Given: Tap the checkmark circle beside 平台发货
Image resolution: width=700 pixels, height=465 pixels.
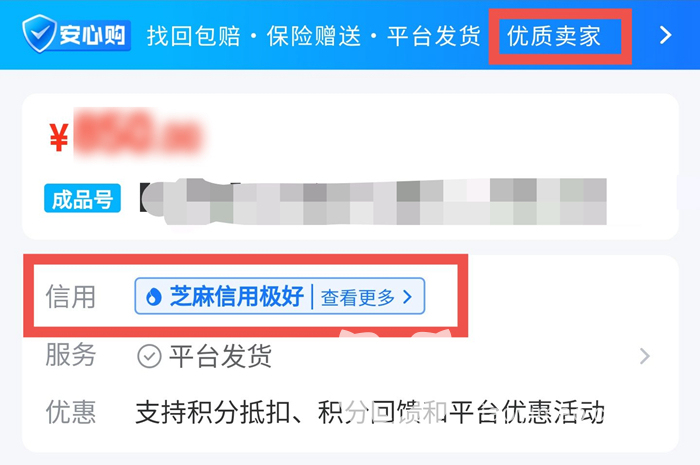Looking at the screenshot, I should pyautogui.click(x=149, y=356).
